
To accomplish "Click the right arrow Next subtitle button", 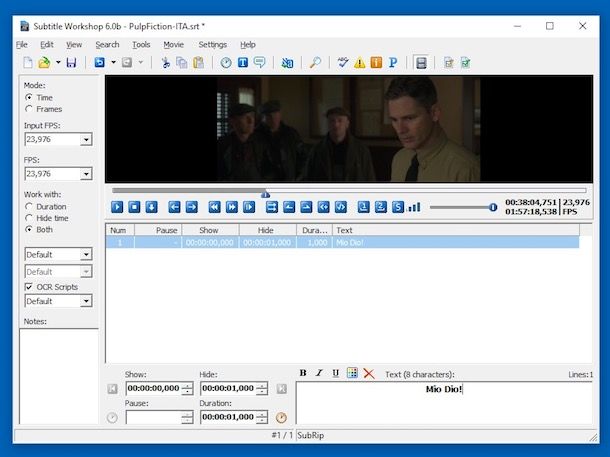I will pos(191,207).
